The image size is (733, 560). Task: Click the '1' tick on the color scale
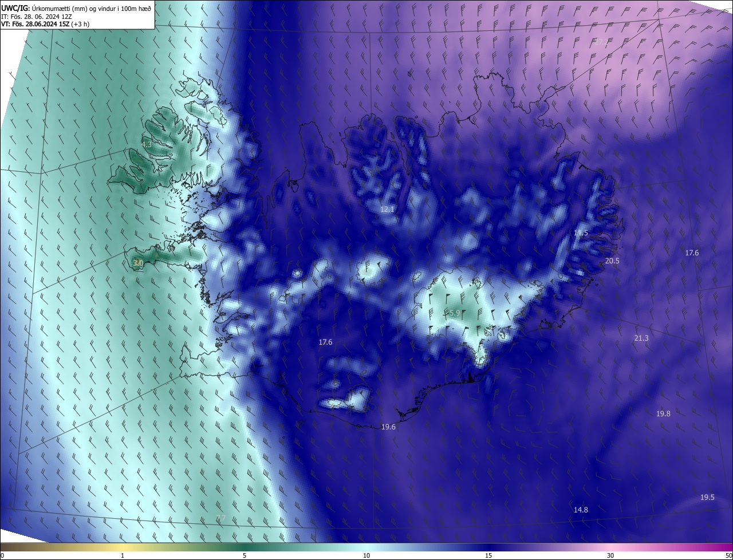123,555
